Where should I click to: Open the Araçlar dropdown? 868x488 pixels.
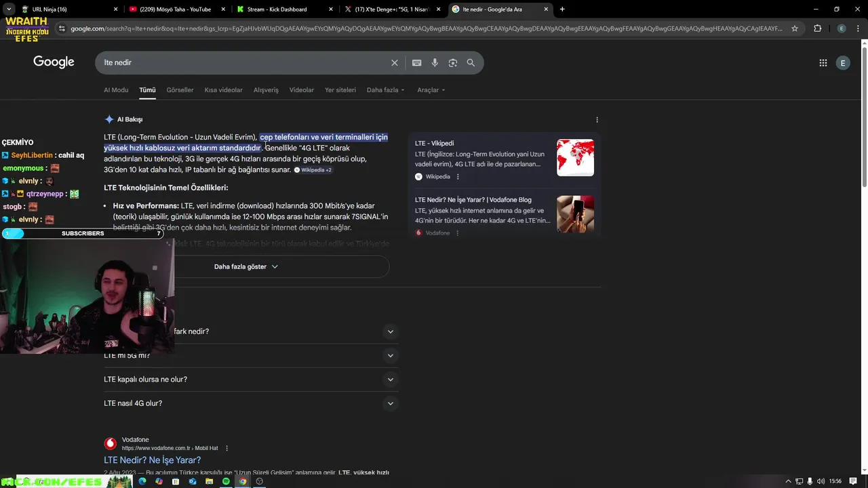(x=431, y=90)
